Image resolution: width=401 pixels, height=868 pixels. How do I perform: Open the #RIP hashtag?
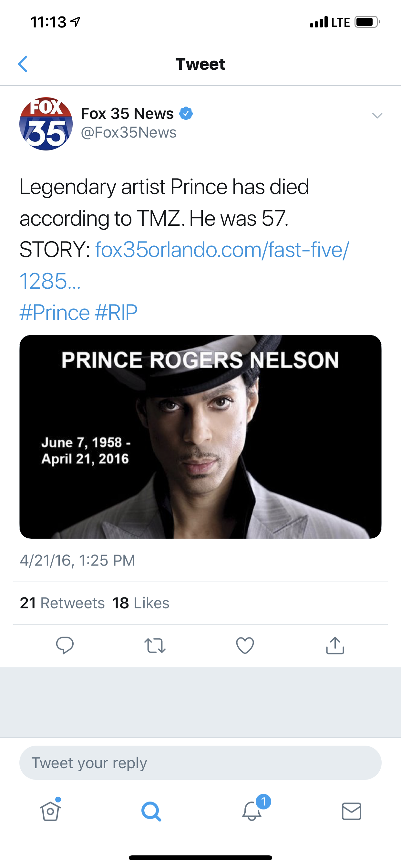(x=116, y=312)
